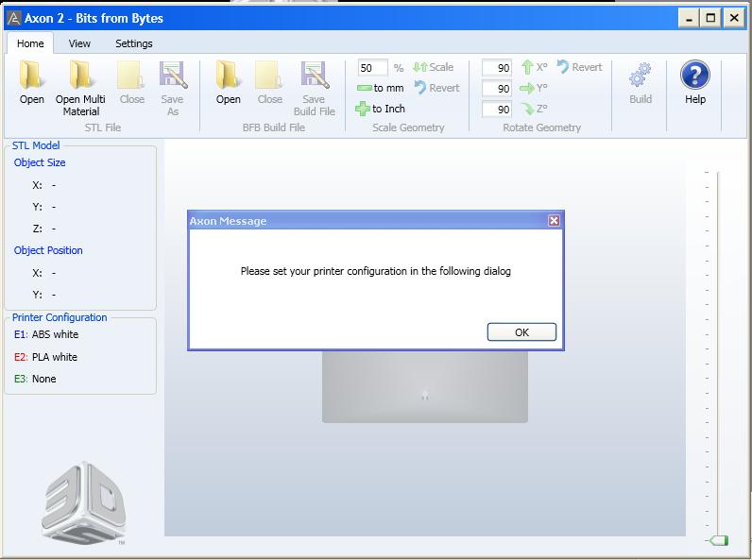This screenshot has width=752, height=560.
Task: Close the BFB build file
Action: [x=269, y=82]
